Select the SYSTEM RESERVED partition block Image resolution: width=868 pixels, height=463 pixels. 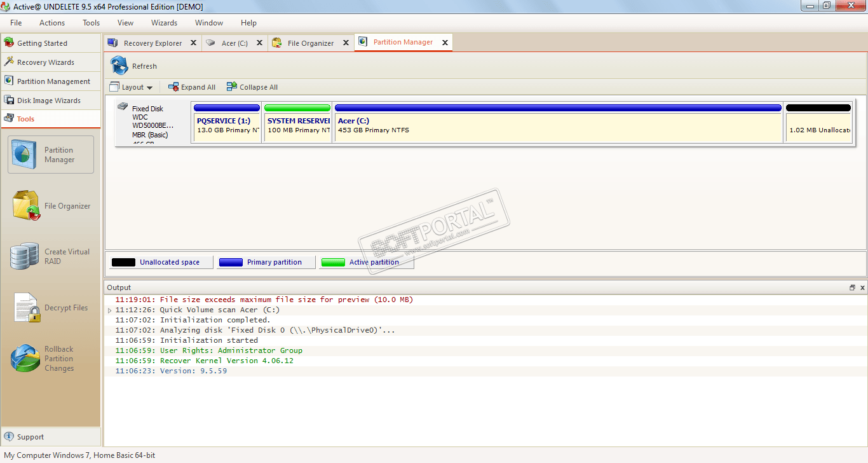pyautogui.click(x=297, y=122)
